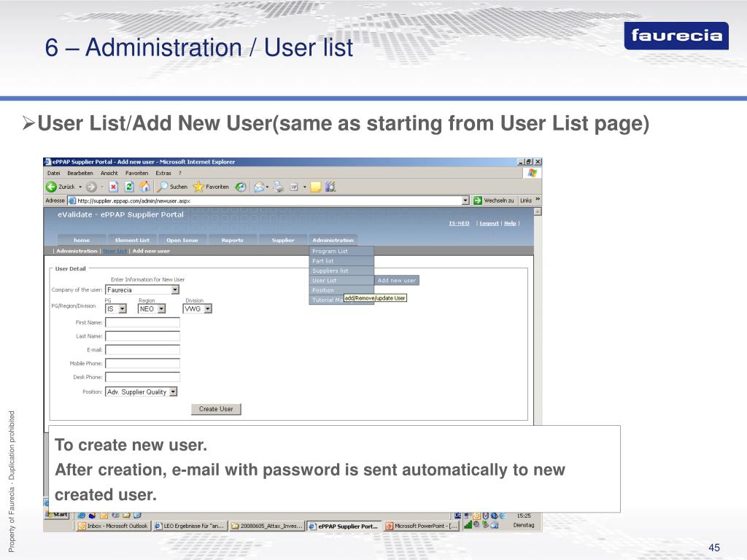Click the Zurück back arrow icon
The width and height of the screenshot is (747, 560).
point(52,187)
